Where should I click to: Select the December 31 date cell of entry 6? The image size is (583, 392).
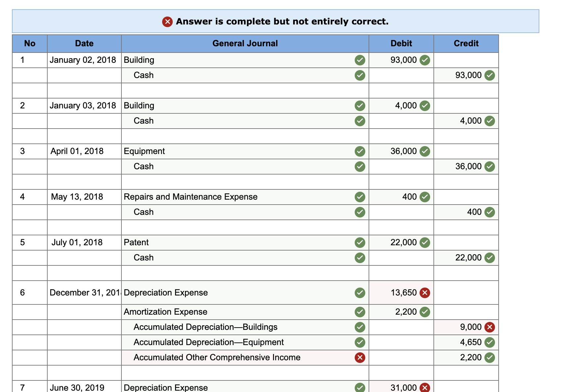click(x=84, y=293)
